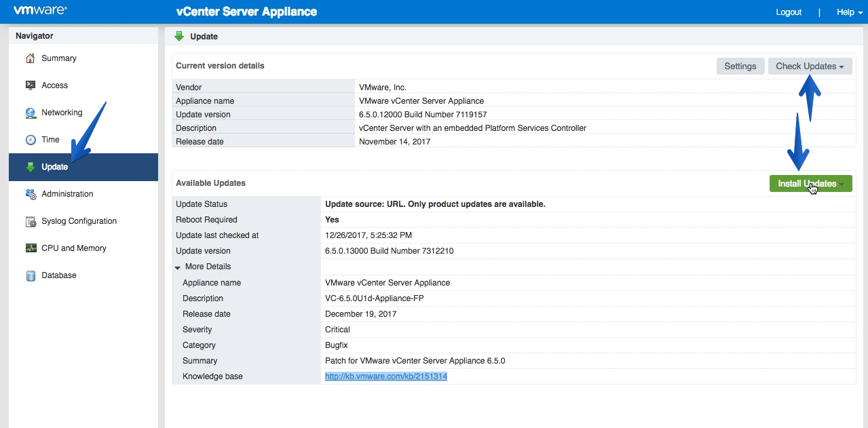Open the kb.vmware.com/kb/2151314 link
Viewport: 868px width, 428px height.
[x=385, y=376]
